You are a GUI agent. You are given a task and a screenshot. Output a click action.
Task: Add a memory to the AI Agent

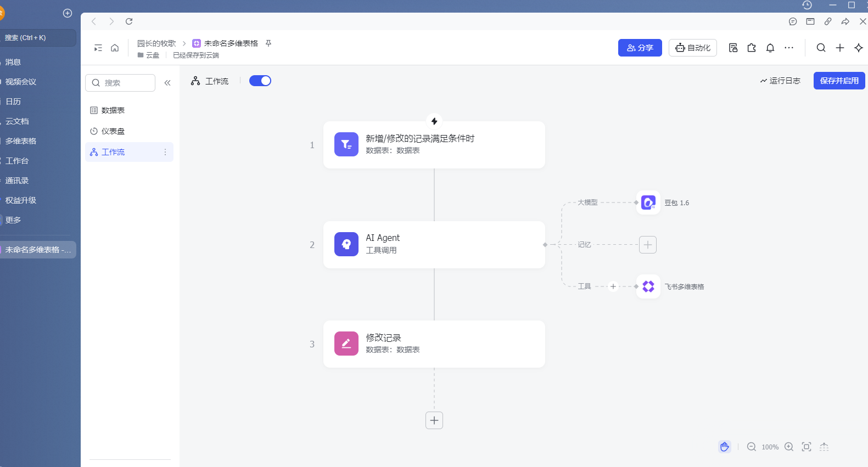pos(648,245)
